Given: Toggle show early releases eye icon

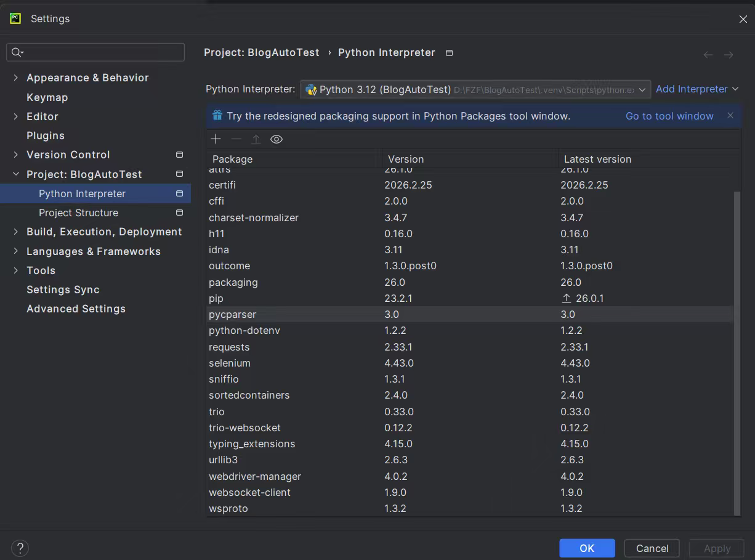Looking at the screenshot, I should [x=277, y=139].
